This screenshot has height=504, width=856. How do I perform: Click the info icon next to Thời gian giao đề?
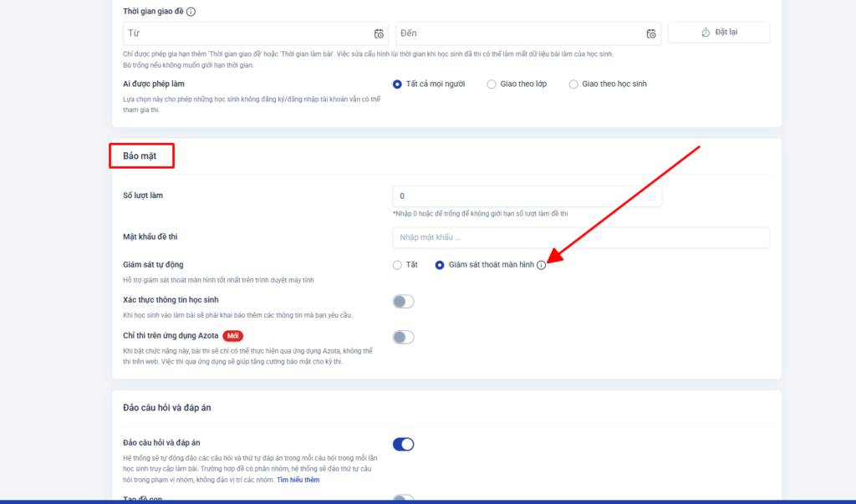pos(191,12)
